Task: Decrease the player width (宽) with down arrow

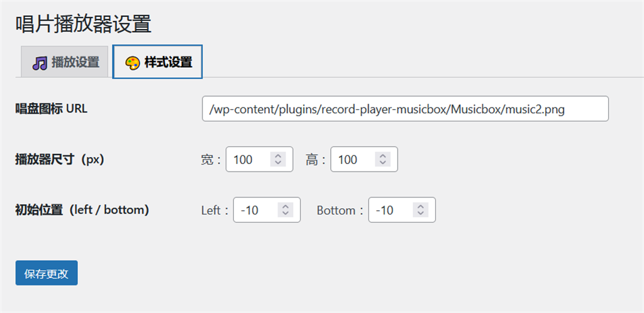Action: (278, 163)
